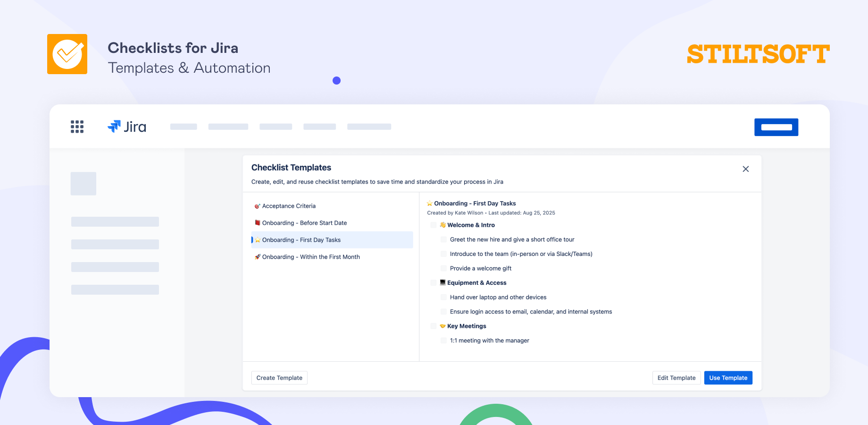Click the bookmark icon on Onboarding - Before Start Date
This screenshot has width=868, height=425.
click(x=257, y=222)
